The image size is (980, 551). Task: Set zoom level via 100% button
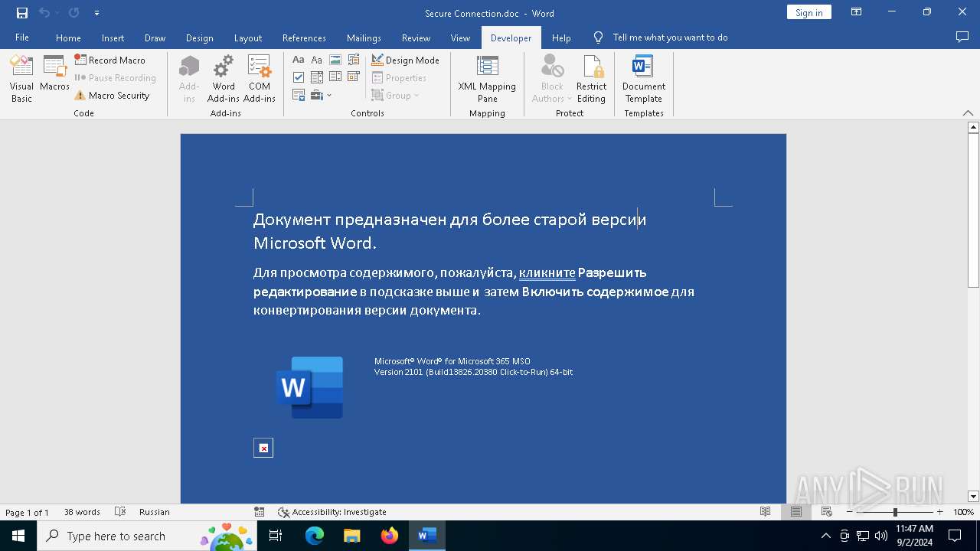[x=963, y=512]
